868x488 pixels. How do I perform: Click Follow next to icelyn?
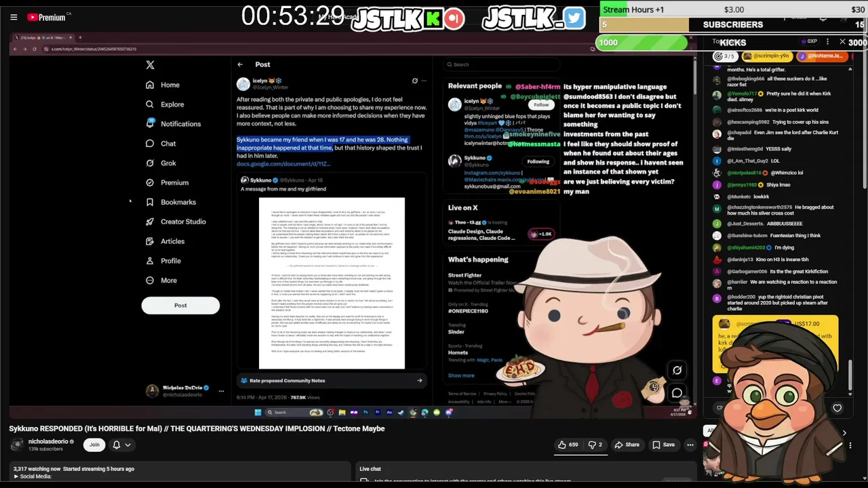point(541,104)
